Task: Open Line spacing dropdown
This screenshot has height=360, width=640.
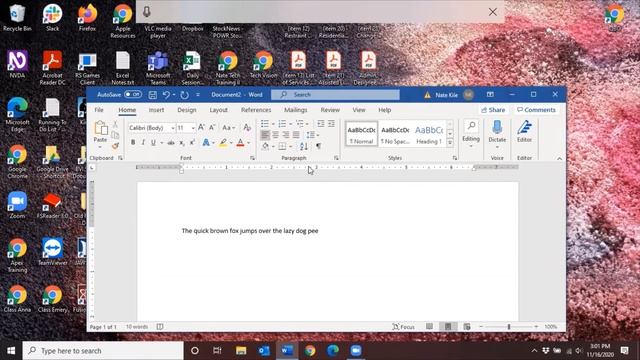Action: [313, 135]
